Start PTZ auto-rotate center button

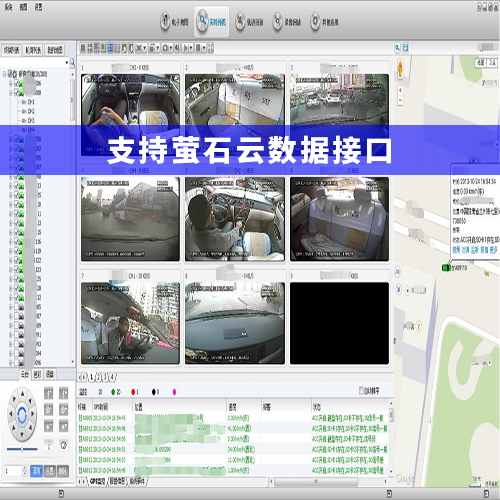pyautogui.click(x=22, y=415)
